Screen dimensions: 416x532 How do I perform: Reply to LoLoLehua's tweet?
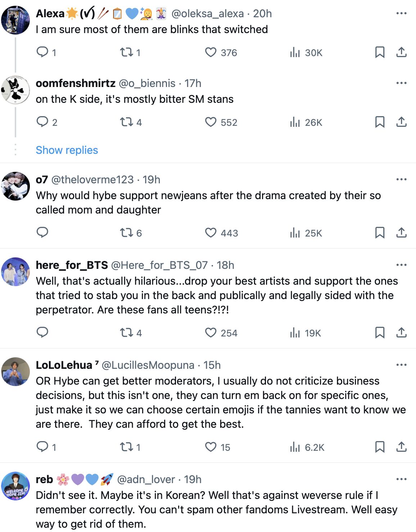(x=42, y=447)
